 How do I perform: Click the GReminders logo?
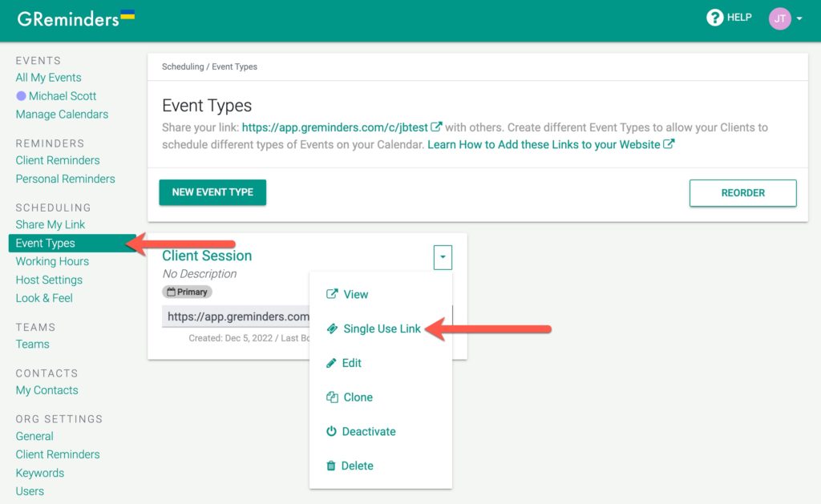(x=76, y=19)
